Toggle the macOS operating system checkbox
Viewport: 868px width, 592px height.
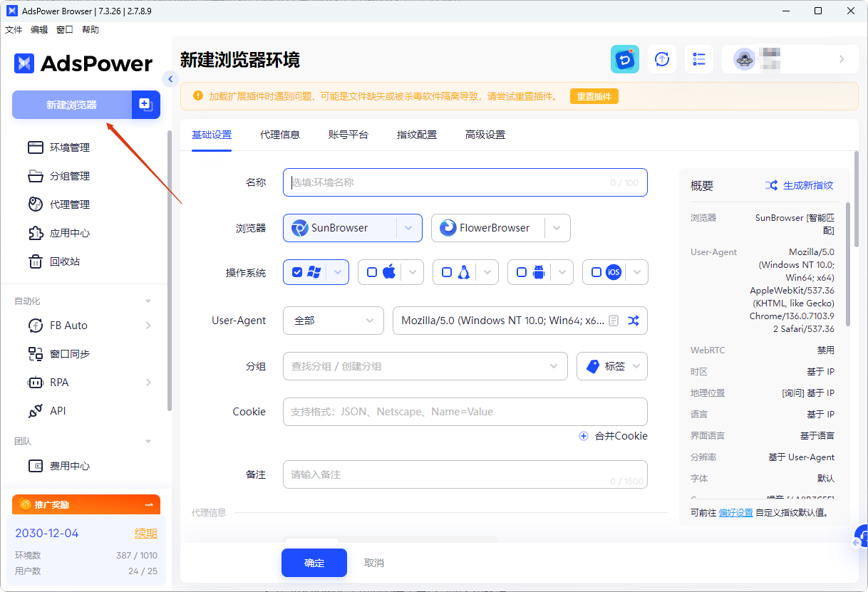click(372, 272)
